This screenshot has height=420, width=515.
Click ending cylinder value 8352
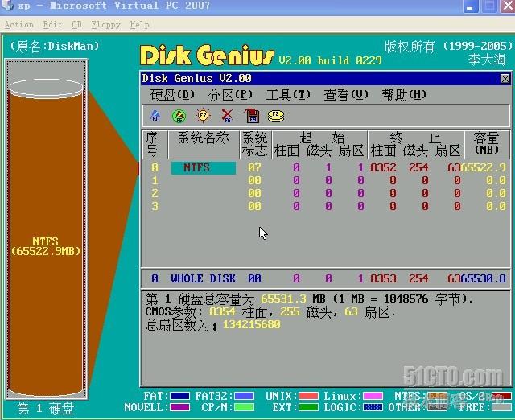[383, 168]
